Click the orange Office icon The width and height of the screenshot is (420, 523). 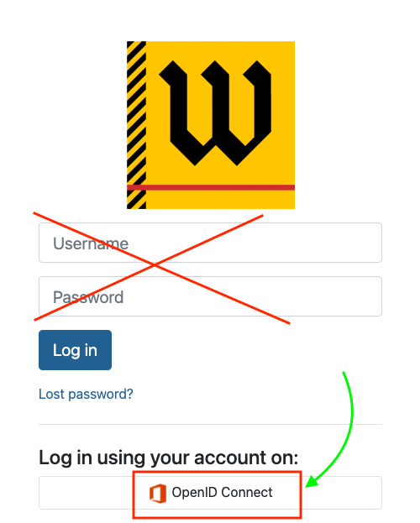[x=158, y=494]
